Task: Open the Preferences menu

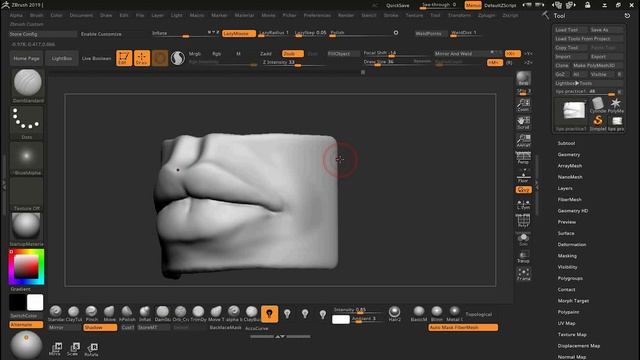Action: pyautogui.click(x=317, y=15)
